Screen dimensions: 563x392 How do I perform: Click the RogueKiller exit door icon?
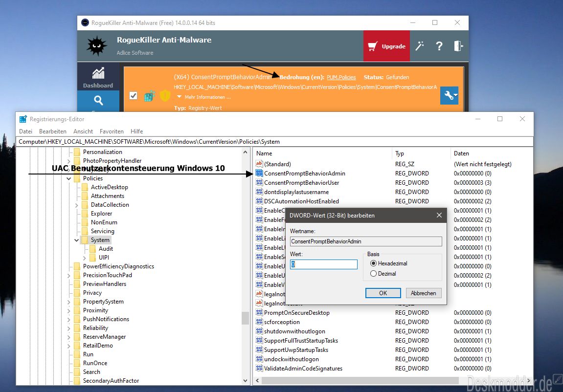click(458, 46)
